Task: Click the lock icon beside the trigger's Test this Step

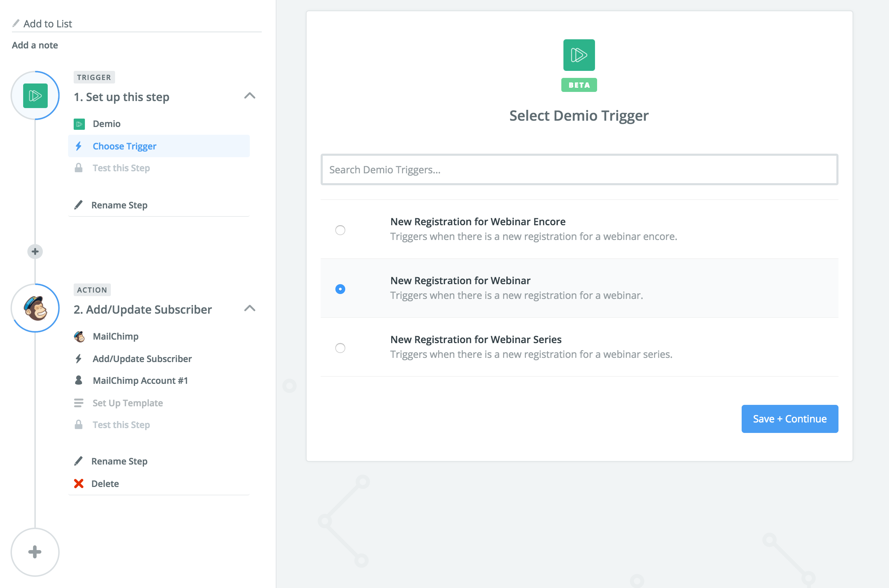Action: pyautogui.click(x=79, y=168)
